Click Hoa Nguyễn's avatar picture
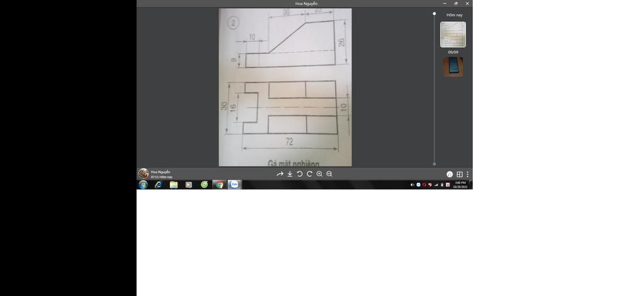Image resolution: width=644 pixels, height=296 pixels. (143, 173)
